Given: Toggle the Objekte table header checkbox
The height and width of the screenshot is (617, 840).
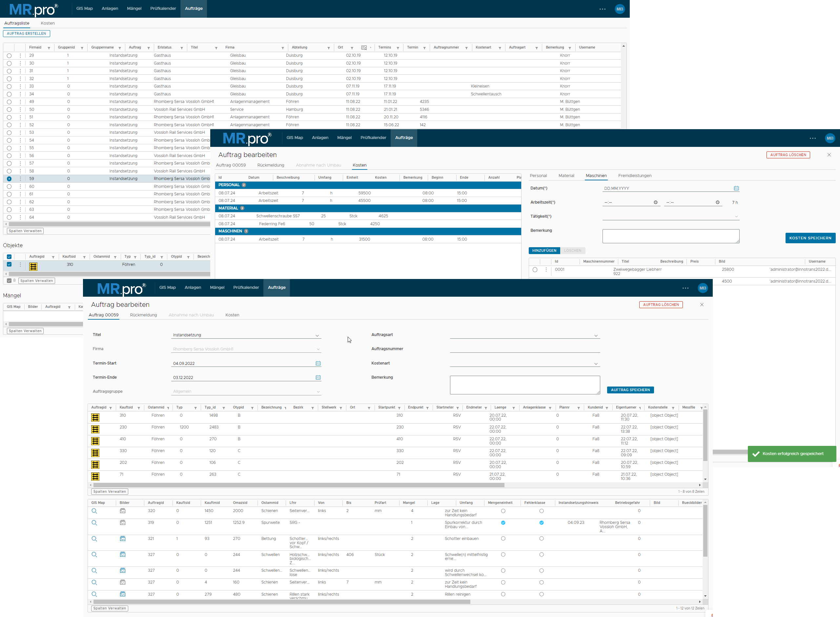Looking at the screenshot, I should (9, 257).
